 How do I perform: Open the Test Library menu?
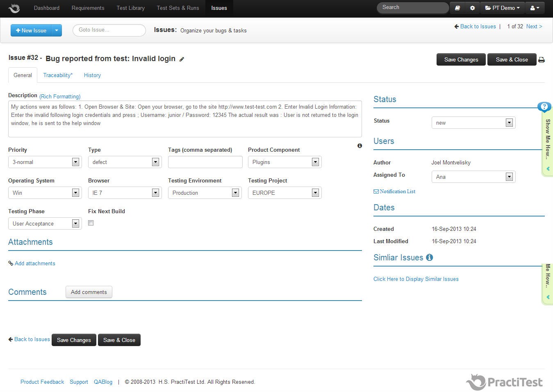(130, 8)
